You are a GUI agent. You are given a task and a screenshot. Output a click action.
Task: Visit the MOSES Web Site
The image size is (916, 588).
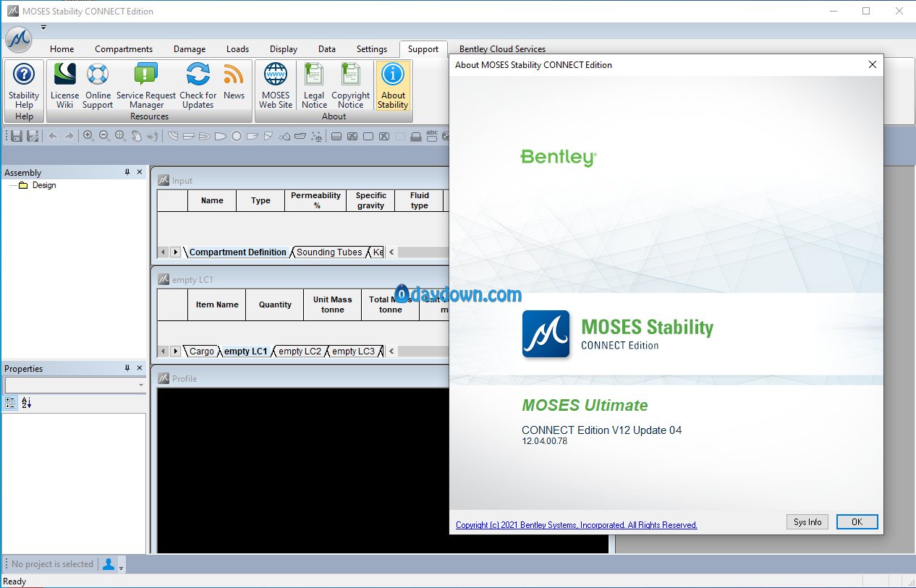click(x=276, y=85)
